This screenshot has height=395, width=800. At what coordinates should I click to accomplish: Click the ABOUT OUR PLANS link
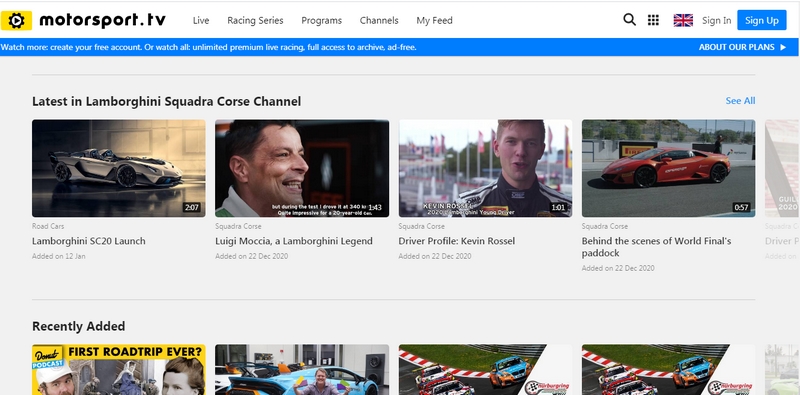pyautogui.click(x=736, y=47)
